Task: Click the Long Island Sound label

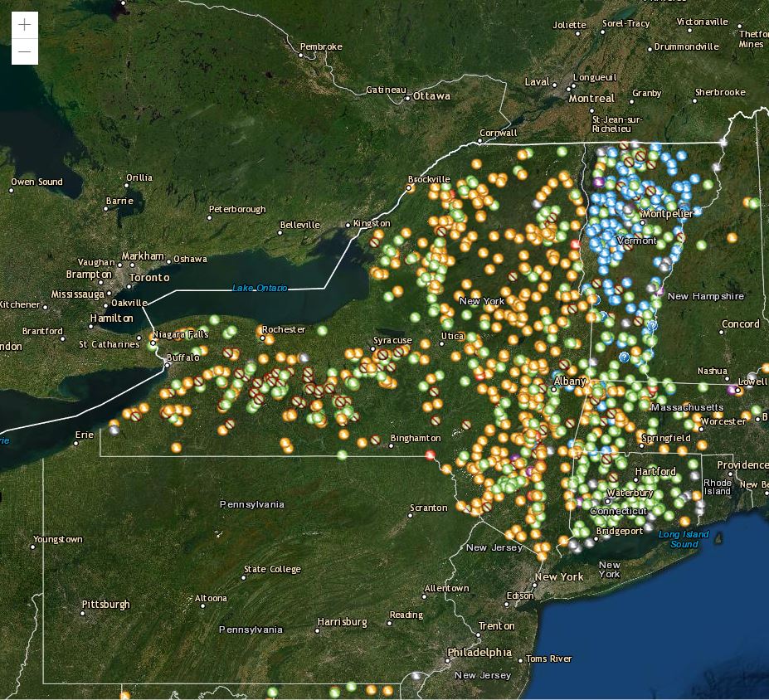Action: (x=684, y=539)
